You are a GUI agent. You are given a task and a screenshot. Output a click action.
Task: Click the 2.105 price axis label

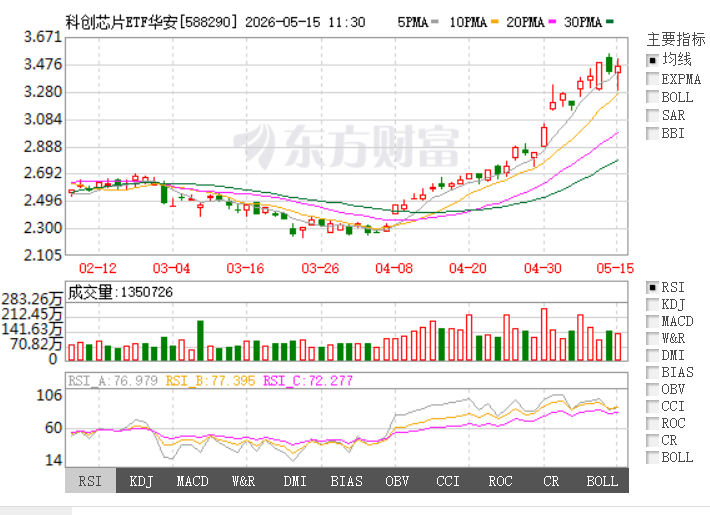pyautogui.click(x=43, y=255)
